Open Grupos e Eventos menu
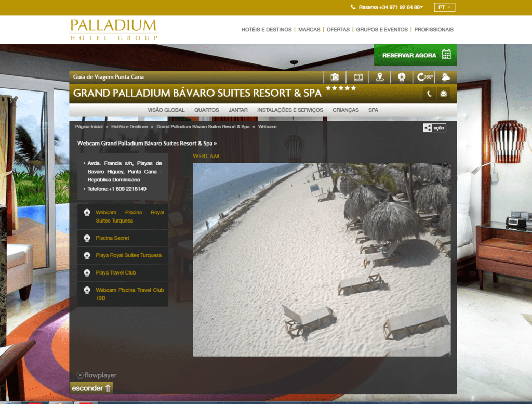 pos(382,30)
